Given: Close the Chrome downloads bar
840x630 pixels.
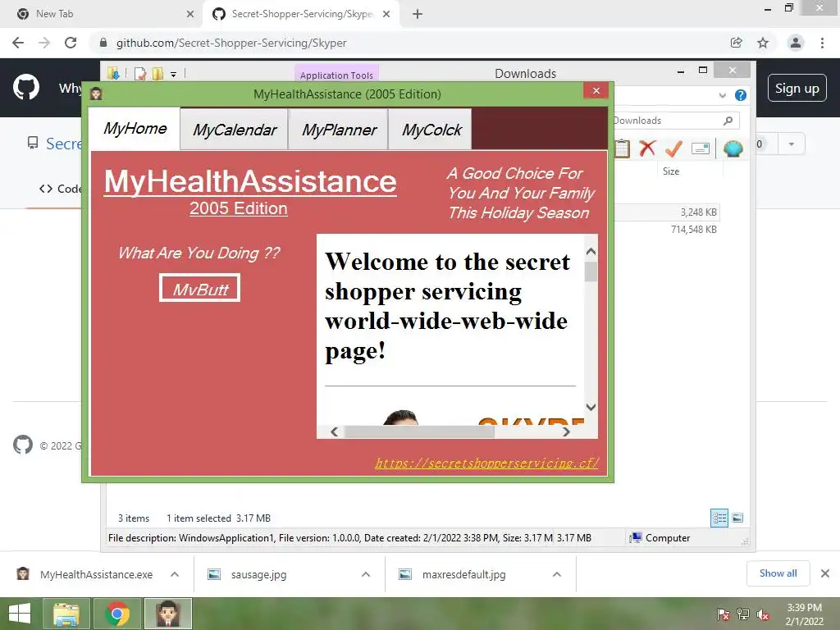Looking at the screenshot, I should 825,573.
